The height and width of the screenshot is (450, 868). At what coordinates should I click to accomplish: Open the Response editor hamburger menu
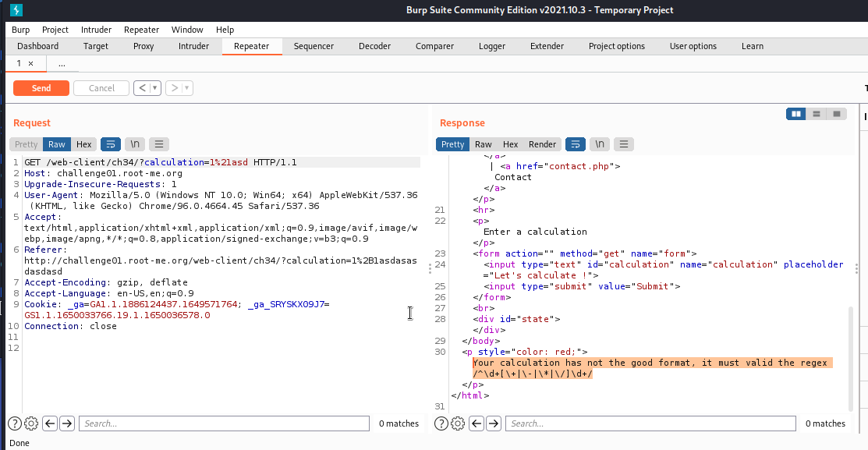coord(624,144)
